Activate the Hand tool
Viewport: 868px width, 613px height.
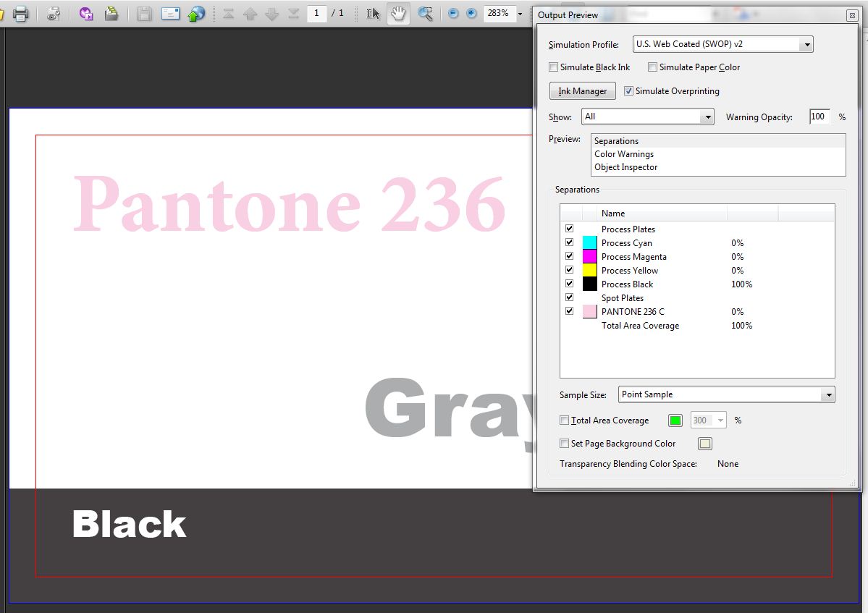[x=398, y=13]
